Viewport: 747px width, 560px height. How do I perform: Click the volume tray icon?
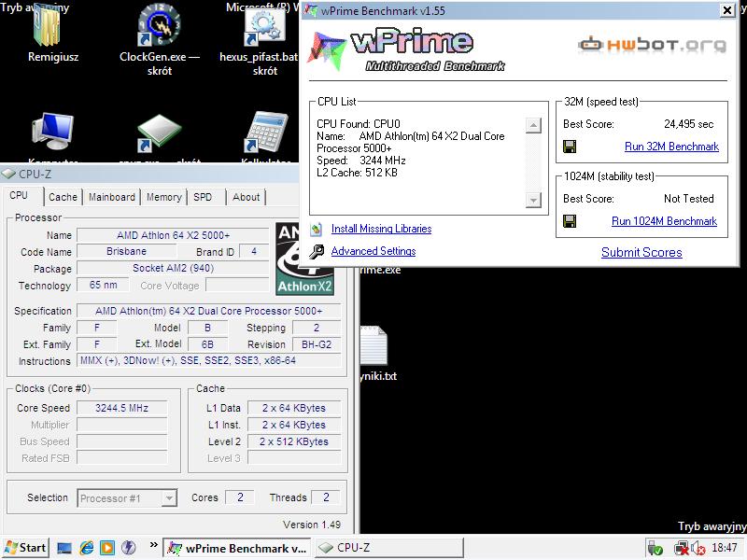click(698, 549)
